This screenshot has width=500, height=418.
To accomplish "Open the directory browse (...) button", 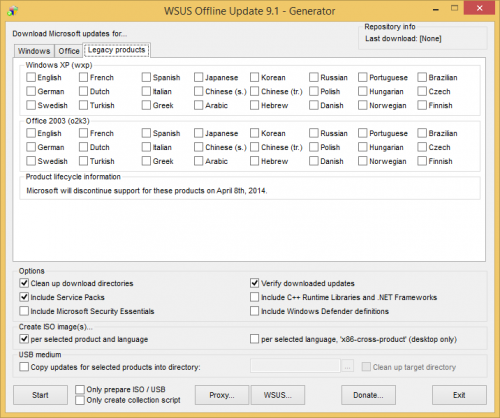I will click(x=347, y=366).
